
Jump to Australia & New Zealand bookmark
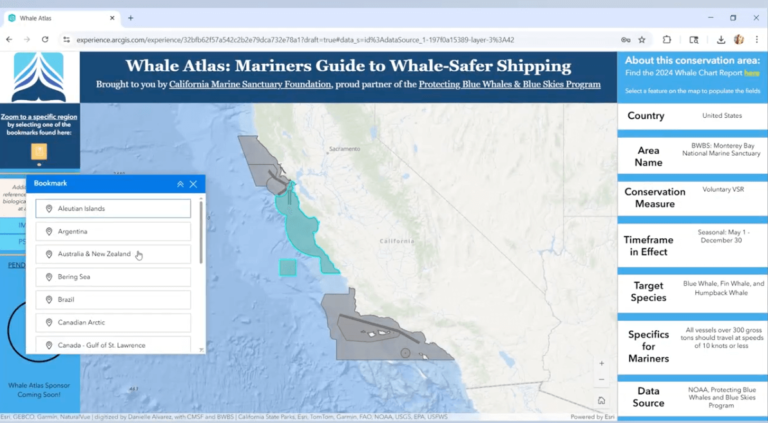point(113,254)
